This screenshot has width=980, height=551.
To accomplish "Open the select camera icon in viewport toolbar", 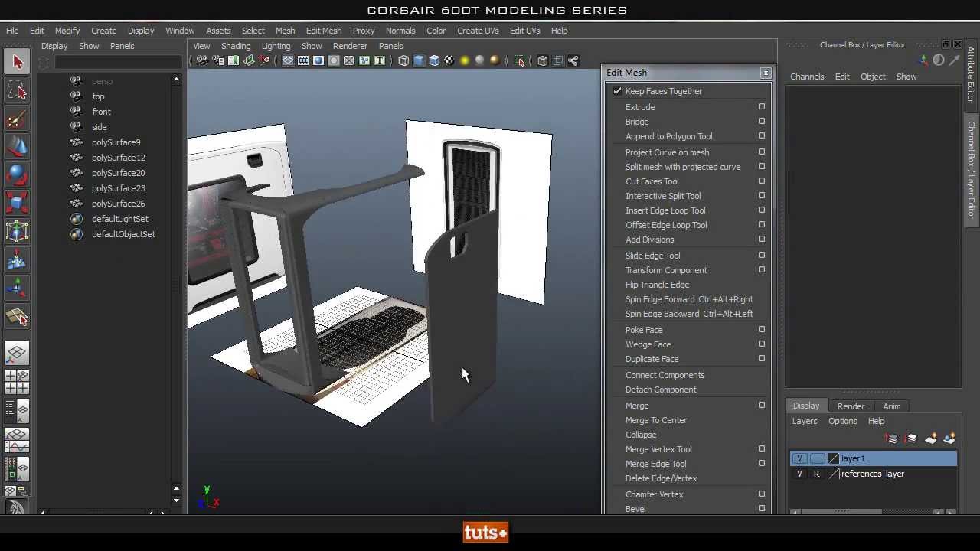I will point(202,60).
